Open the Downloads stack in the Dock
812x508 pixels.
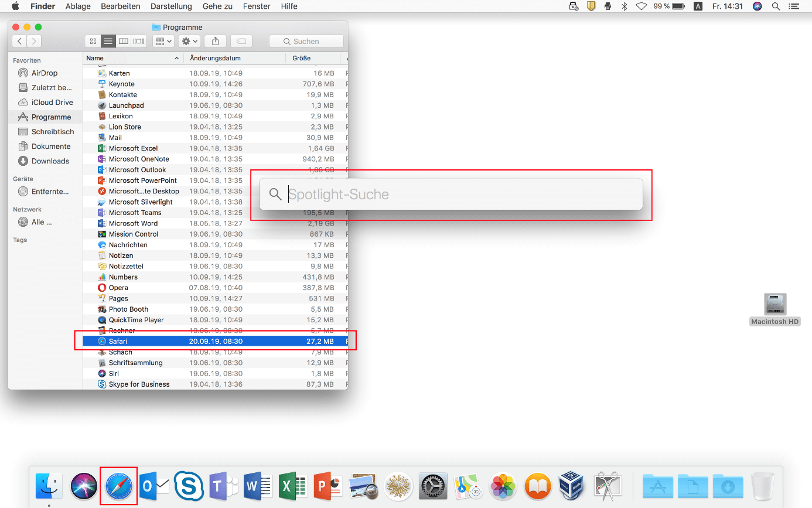click(x=728, y=486)
